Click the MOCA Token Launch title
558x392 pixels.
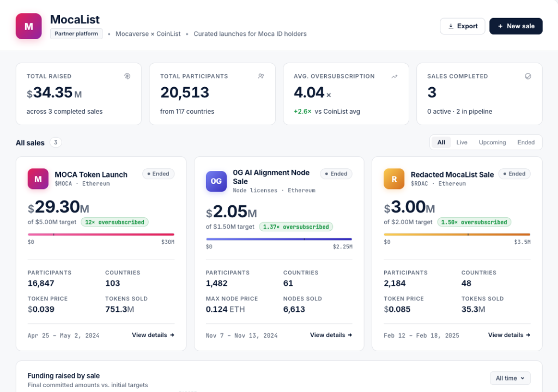[x=91, y=175]
